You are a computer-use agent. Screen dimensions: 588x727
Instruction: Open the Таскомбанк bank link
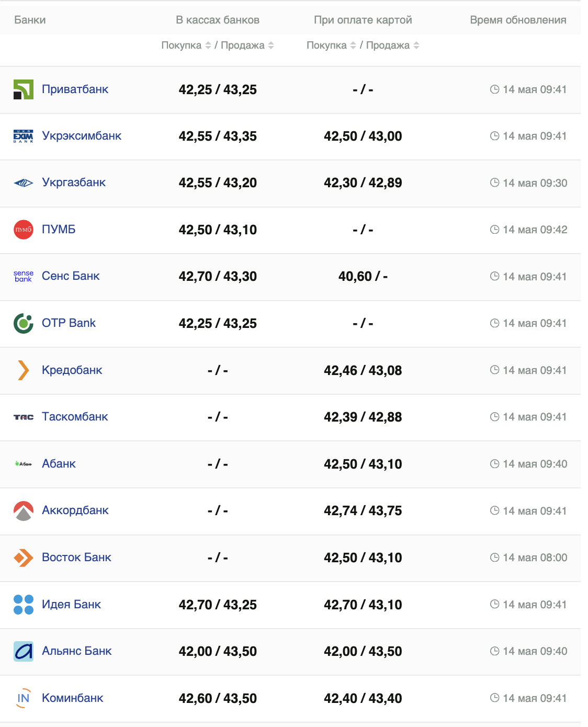pyautogui.click(x=75, y=417)
